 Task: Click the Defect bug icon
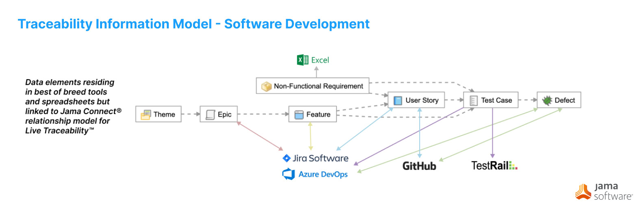[x=547, y=101]
